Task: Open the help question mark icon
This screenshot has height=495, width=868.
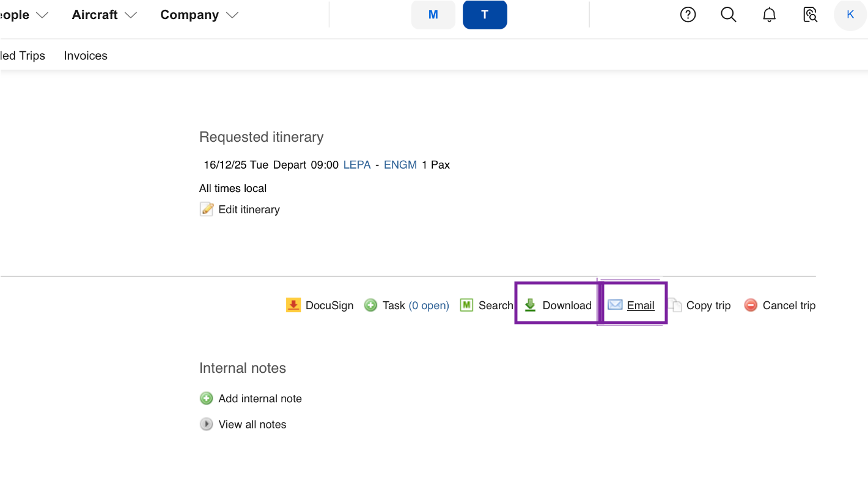Action: coord(688,15)
